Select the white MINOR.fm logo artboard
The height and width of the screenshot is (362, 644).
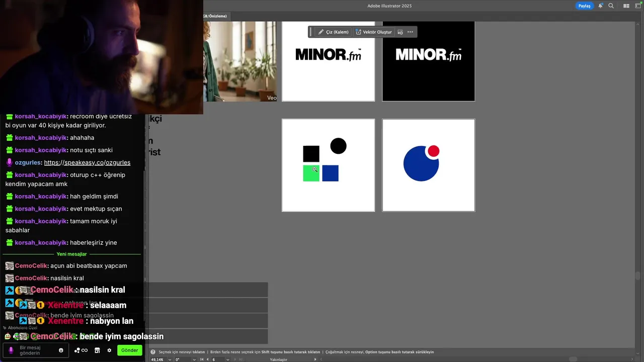328,61
